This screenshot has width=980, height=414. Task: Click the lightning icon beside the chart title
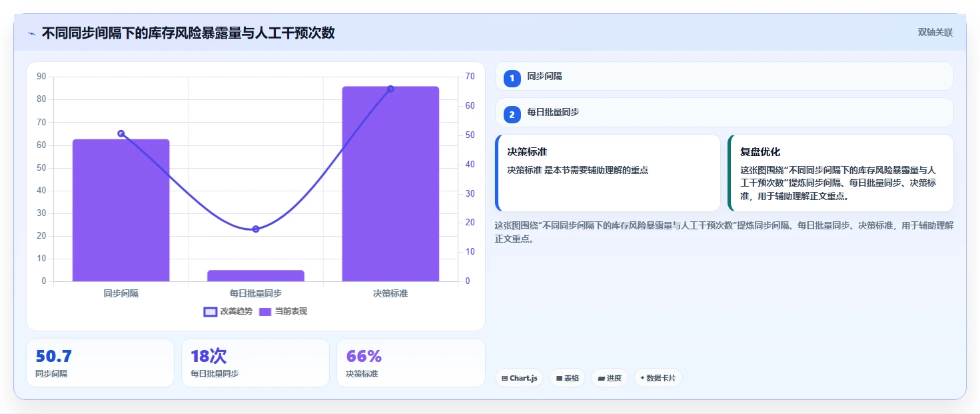click(31, 33)
